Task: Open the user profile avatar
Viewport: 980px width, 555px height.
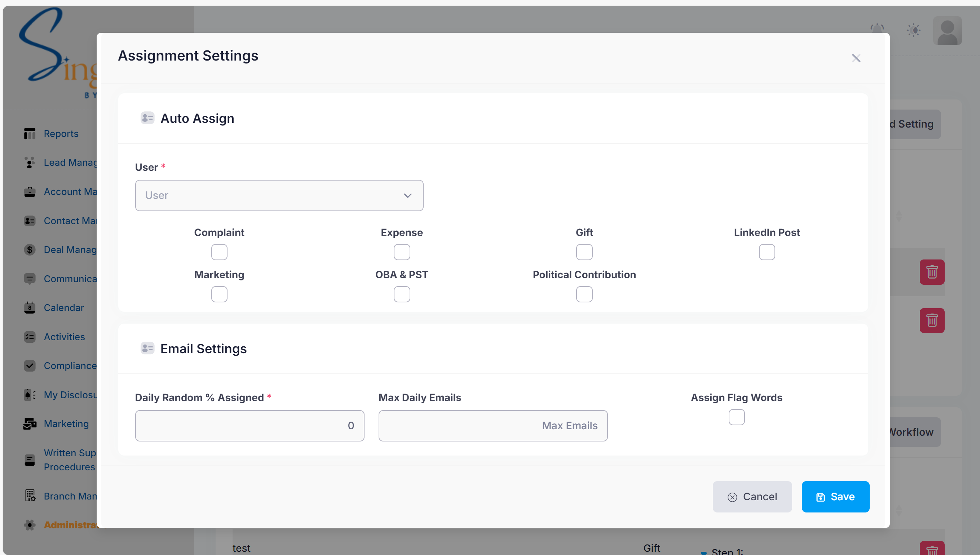Action: [947, 31]
